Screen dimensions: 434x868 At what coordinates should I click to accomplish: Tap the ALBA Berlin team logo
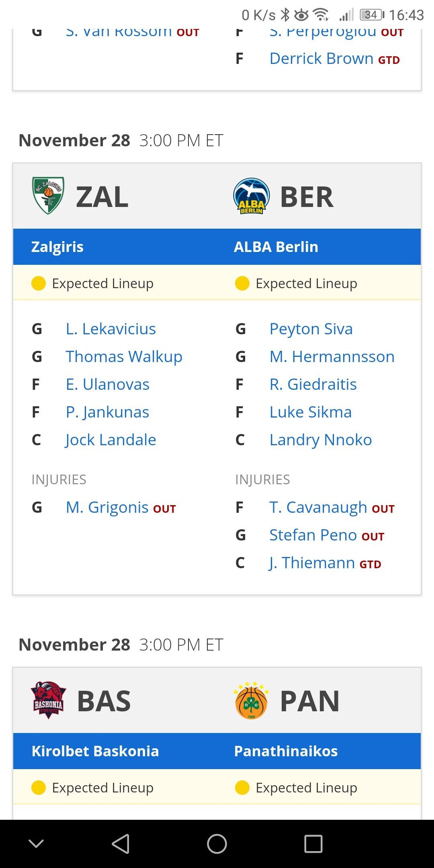pos(252,196)
